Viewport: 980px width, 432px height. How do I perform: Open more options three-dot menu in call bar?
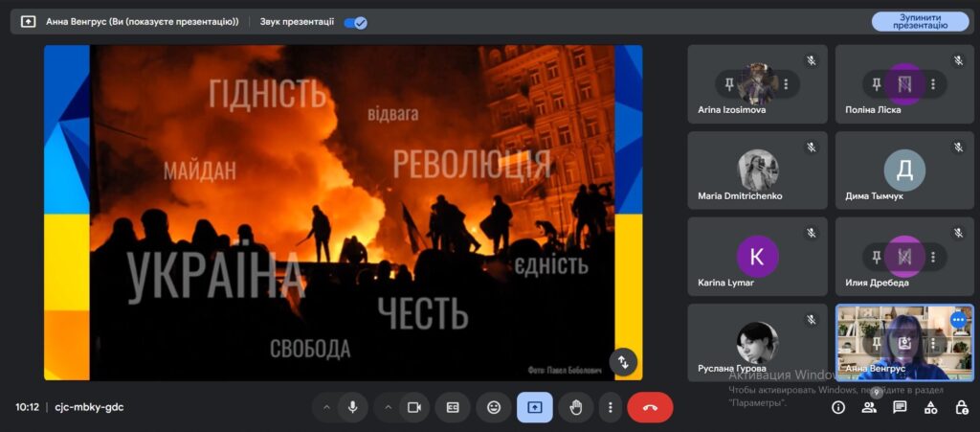coord(610,408)
